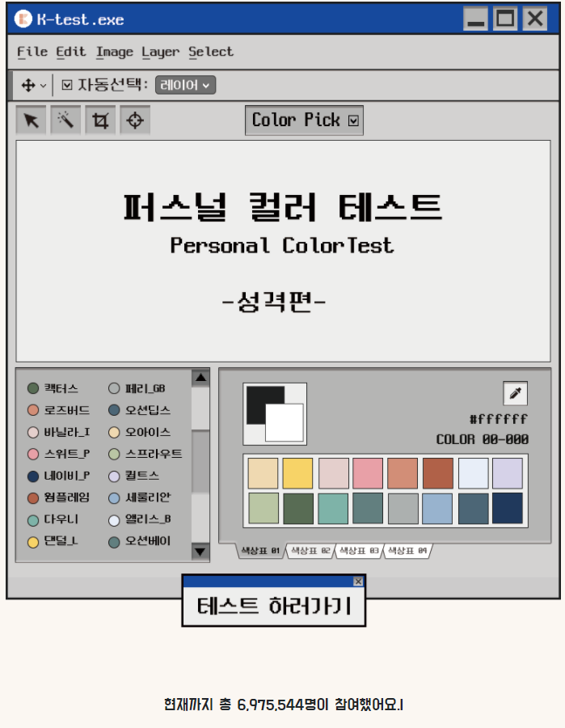This screenshot has height=728, width=565.
Task: Pick the mint teal swatch
Action: click(x=334, y=509)
